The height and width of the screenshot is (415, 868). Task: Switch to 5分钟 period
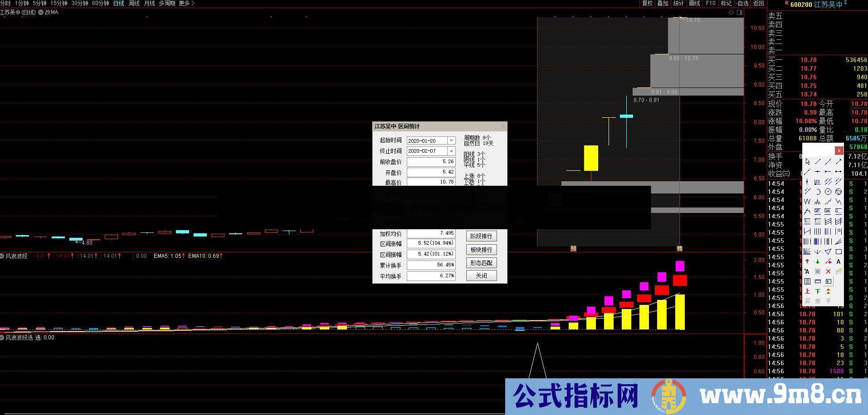39,3
